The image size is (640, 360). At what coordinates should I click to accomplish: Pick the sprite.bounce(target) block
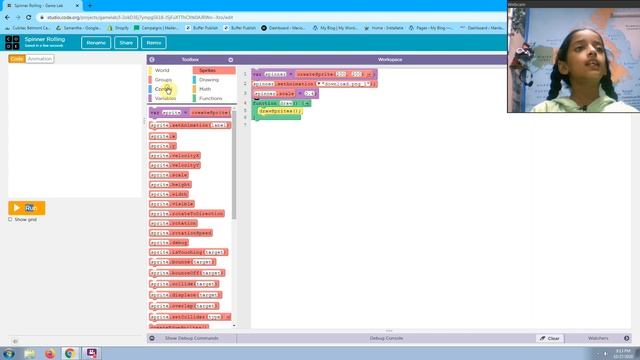[183, 262]
